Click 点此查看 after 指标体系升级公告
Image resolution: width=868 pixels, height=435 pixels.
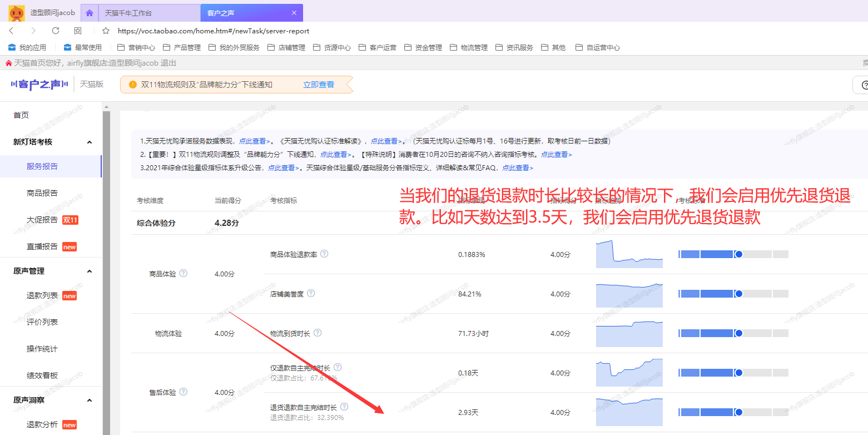click(x=284, y=168)
